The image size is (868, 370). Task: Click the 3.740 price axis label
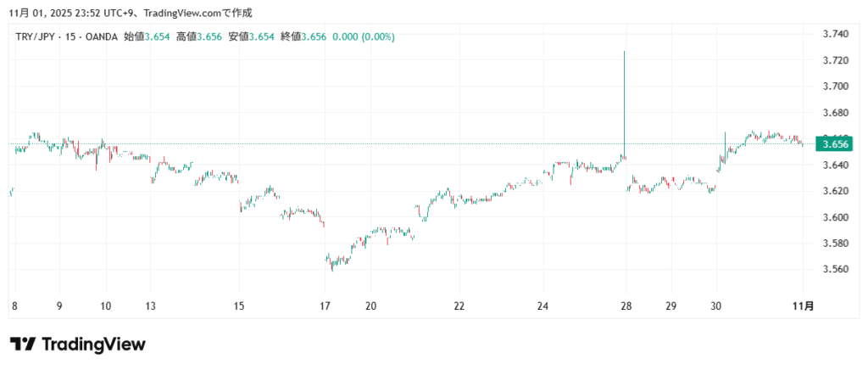coord(836,34)
